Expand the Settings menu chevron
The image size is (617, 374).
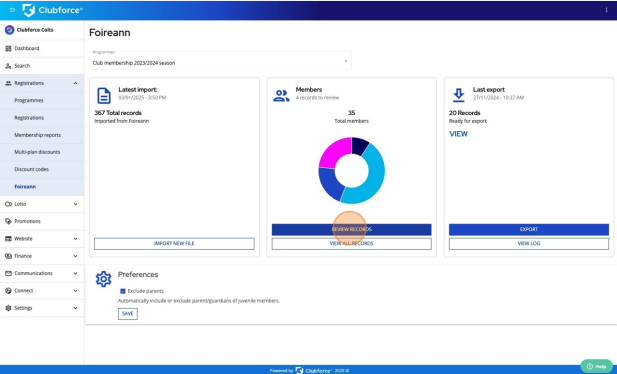click(76, 308)
